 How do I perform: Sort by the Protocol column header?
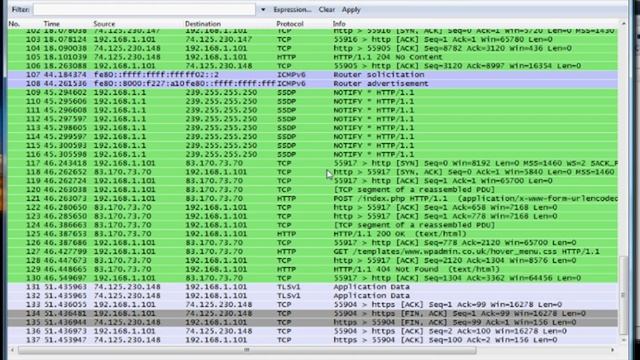click(x=290, y=24)
